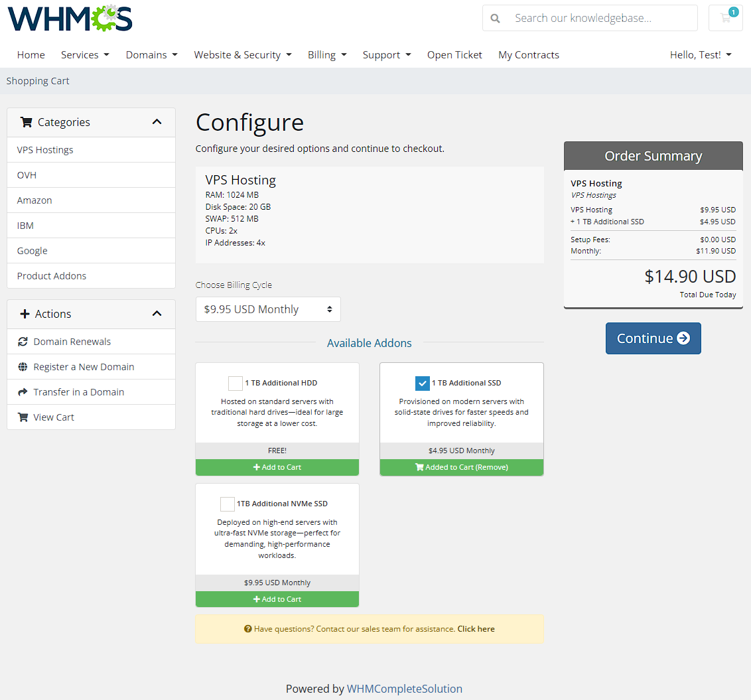Click the question mark icon in the sales notice
The height and width of the screenshot is (700, 751).
pos(248,628)
